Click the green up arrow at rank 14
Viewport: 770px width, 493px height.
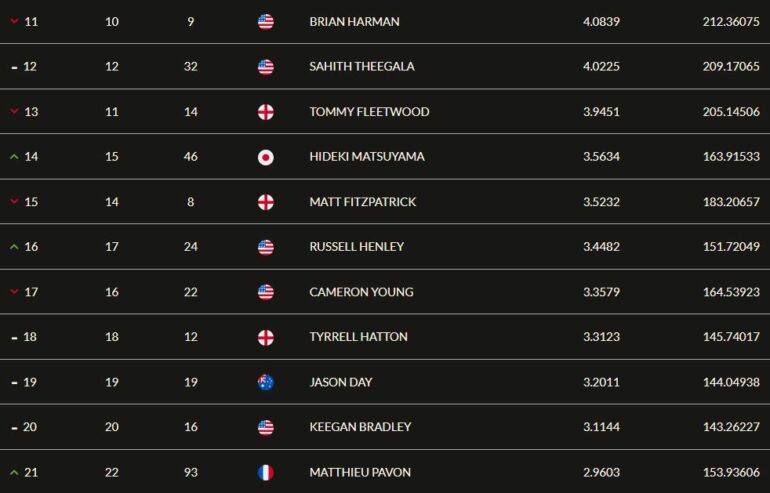14,157
